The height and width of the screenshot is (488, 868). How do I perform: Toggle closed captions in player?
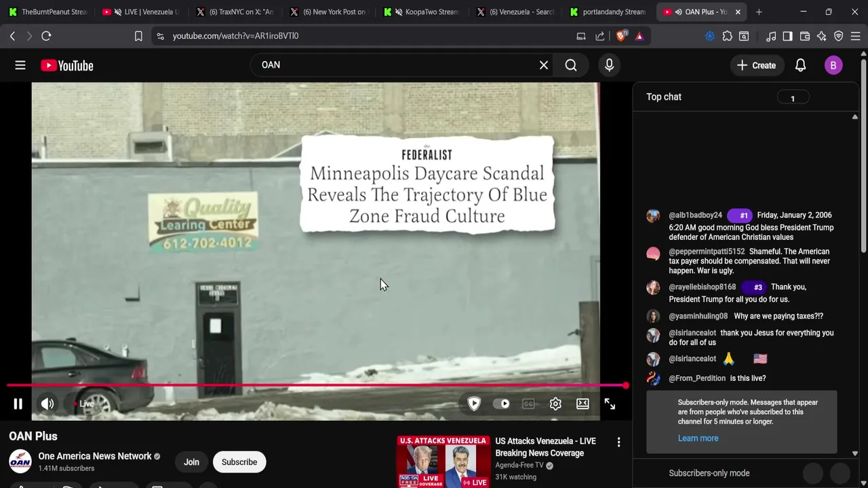tap(528, 404)
